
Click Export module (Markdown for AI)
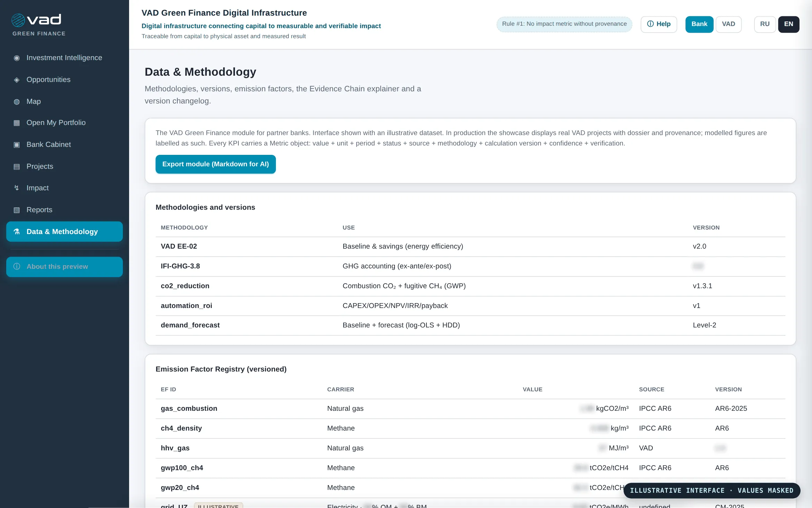click(x=215, y=164)
